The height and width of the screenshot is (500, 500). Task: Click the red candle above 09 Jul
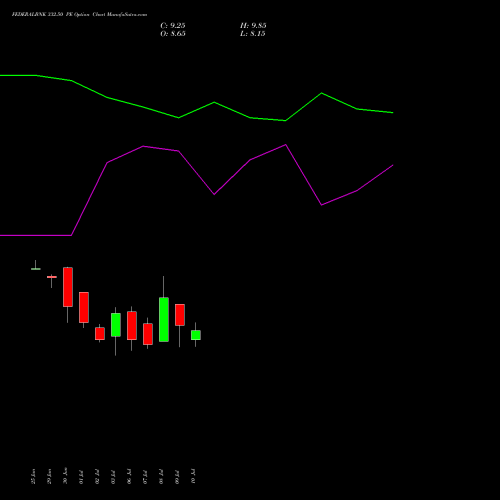click(180, 315)
